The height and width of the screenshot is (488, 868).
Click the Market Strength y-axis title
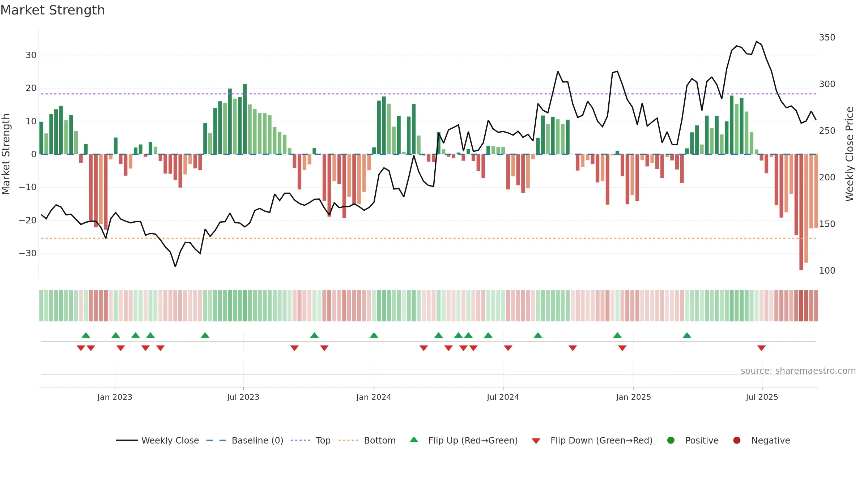coord(6,154)
